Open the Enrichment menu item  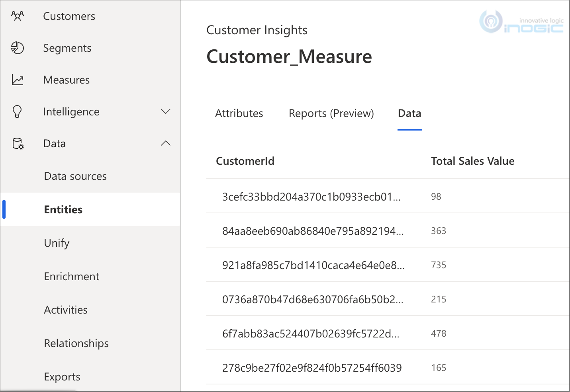point(72,276)
